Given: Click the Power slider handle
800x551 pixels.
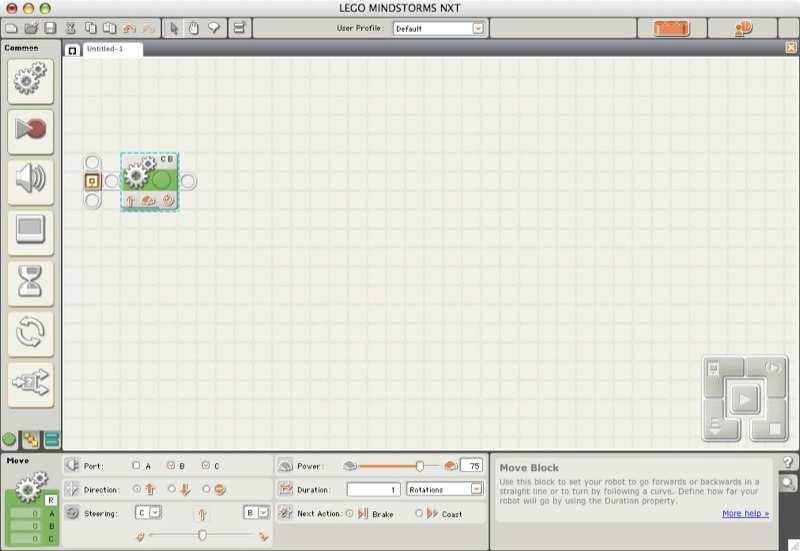Looking at the screenshot, I should point(419,466).
